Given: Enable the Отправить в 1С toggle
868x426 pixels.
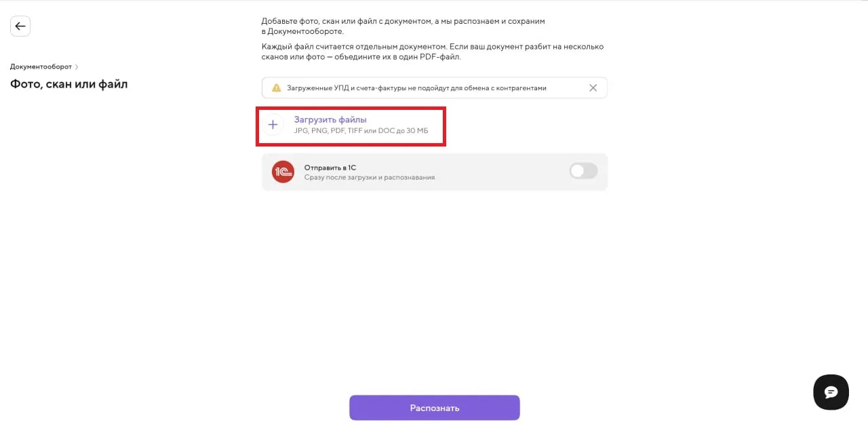Looking at the screenshot, I should click(x=583, y=171).
